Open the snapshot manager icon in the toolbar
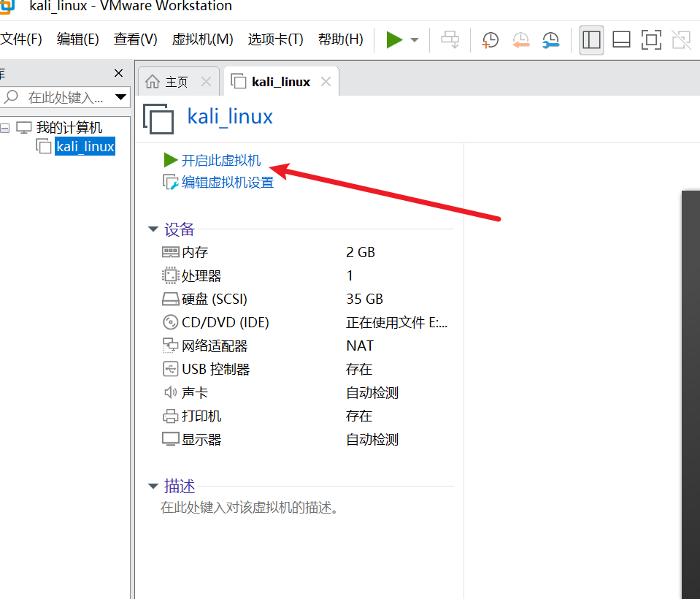This screenshot has height=599, width=700. coord(550,39)
